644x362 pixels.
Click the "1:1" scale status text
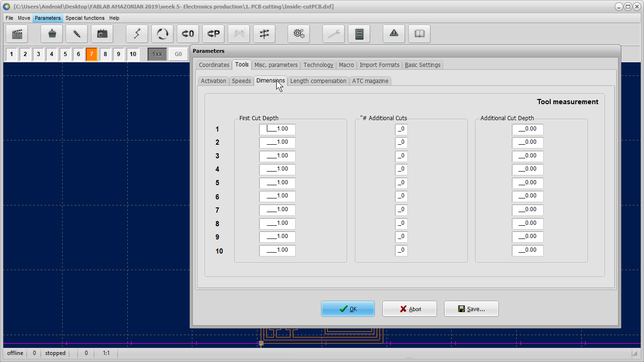click(x=107, y=353)
